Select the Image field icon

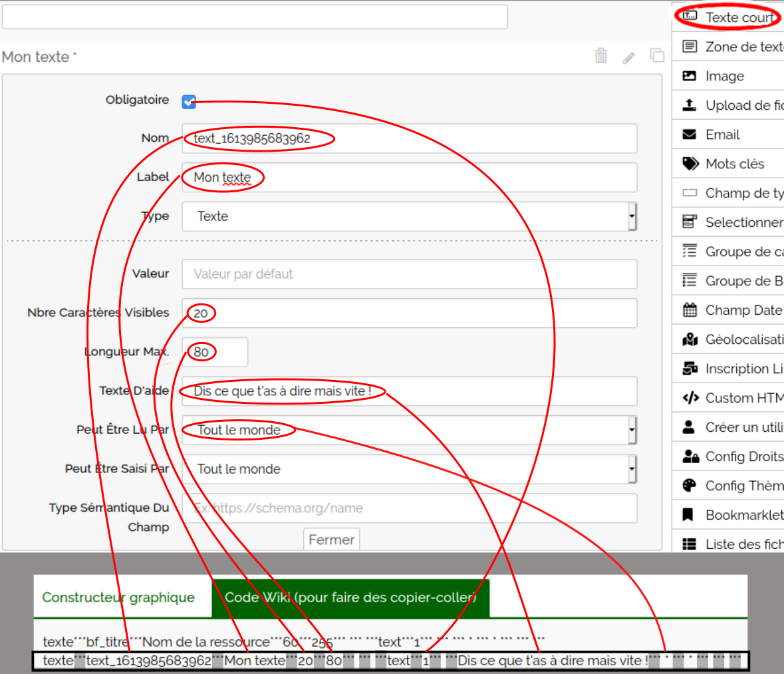690,76
